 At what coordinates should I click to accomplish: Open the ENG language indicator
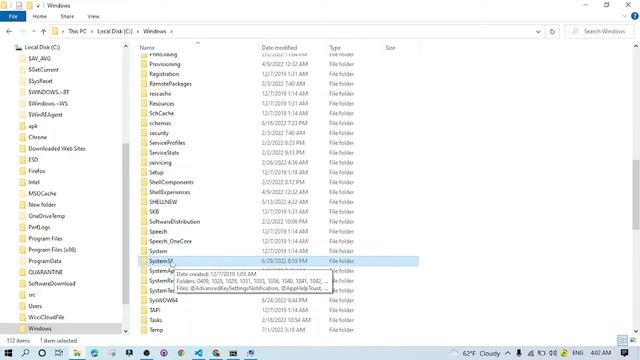(x=578, y=353)
